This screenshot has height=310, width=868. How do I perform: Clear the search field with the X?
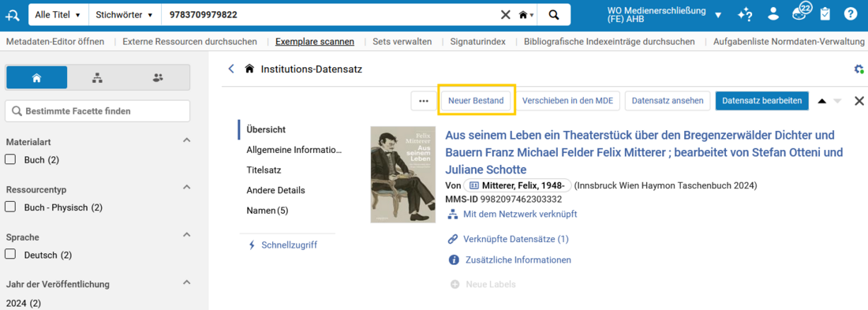point(505,15)
